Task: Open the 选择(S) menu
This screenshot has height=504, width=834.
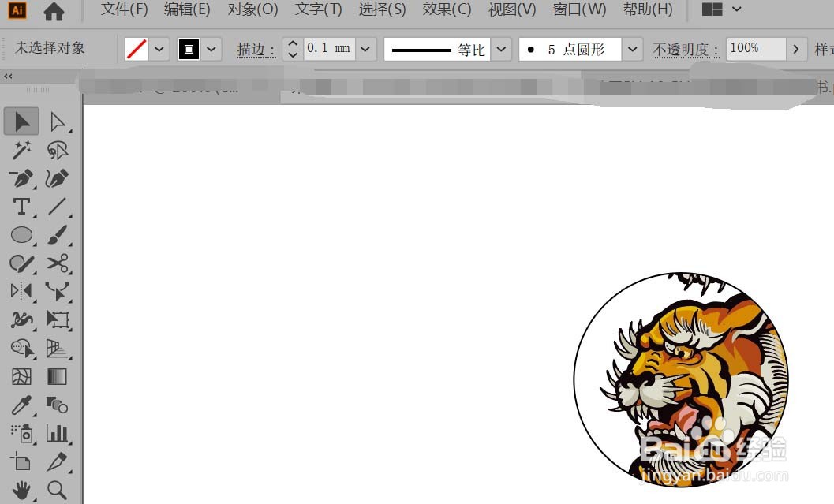Action: [x=382, y=9]
